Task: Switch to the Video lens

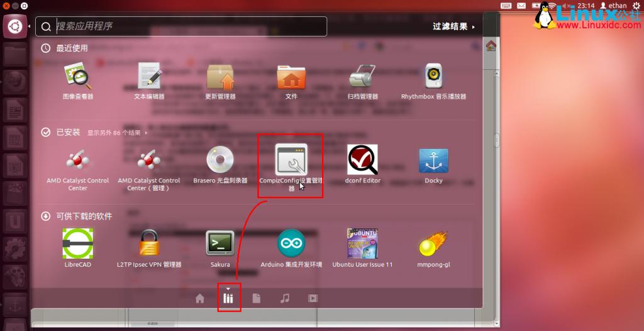Action: click(313, 298)
